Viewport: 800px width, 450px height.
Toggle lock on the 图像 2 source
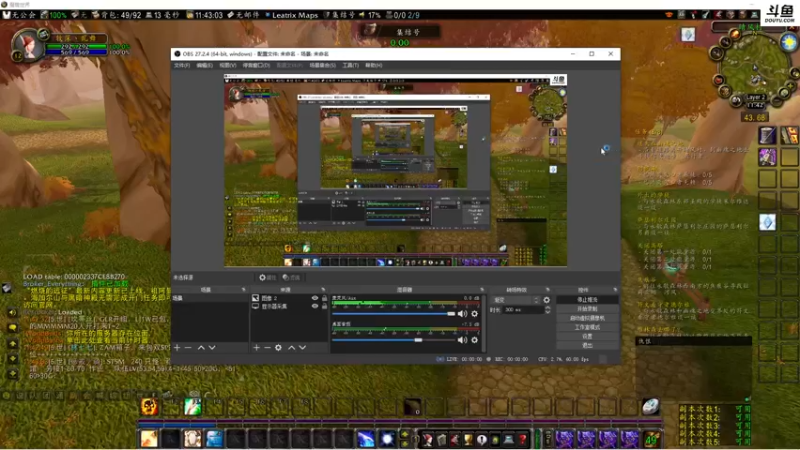tap(324, 298)
